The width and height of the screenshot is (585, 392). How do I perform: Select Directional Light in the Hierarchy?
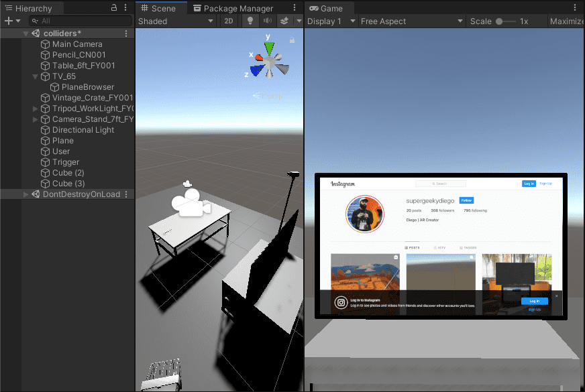click(83, 130)
